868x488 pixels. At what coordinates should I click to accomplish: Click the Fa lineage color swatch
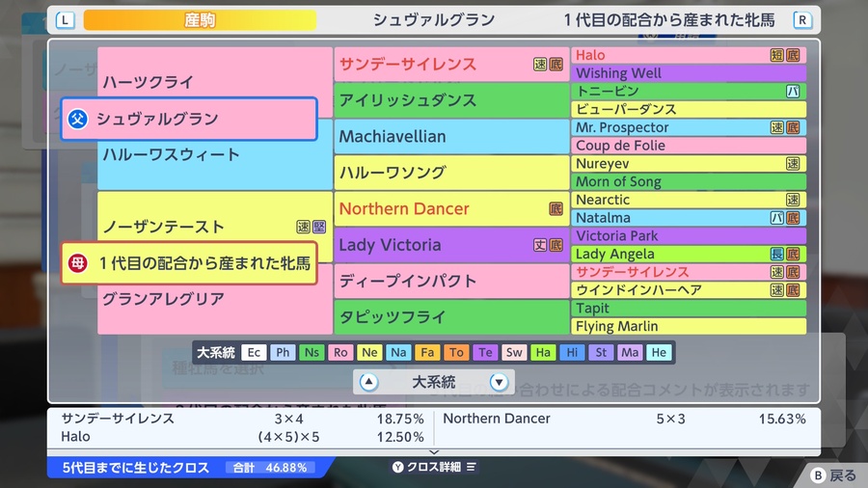click(427, 352)
